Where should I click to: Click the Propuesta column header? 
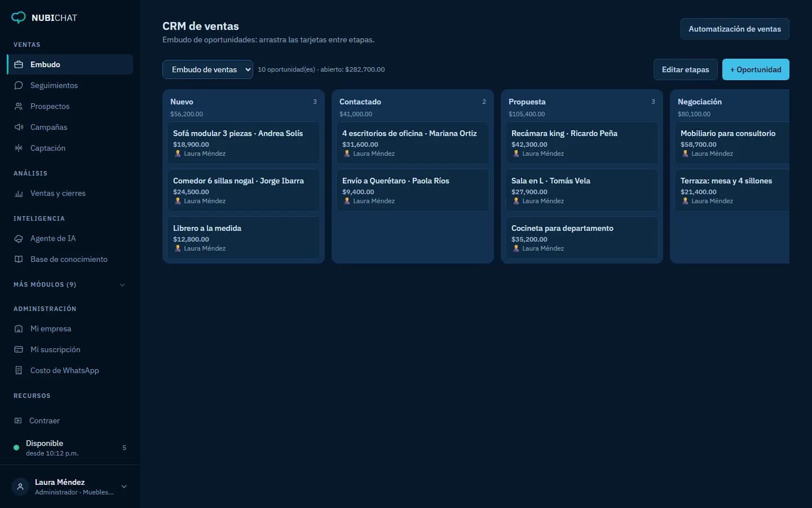pos(527,102)
